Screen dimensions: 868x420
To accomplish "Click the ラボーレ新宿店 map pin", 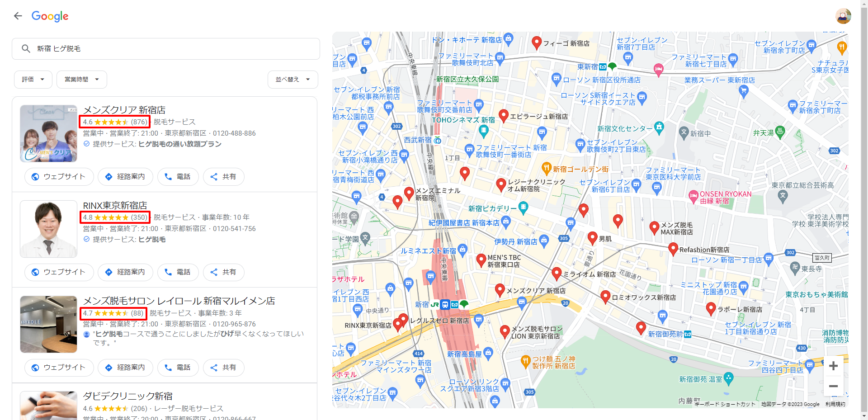I will pos(711,309).
